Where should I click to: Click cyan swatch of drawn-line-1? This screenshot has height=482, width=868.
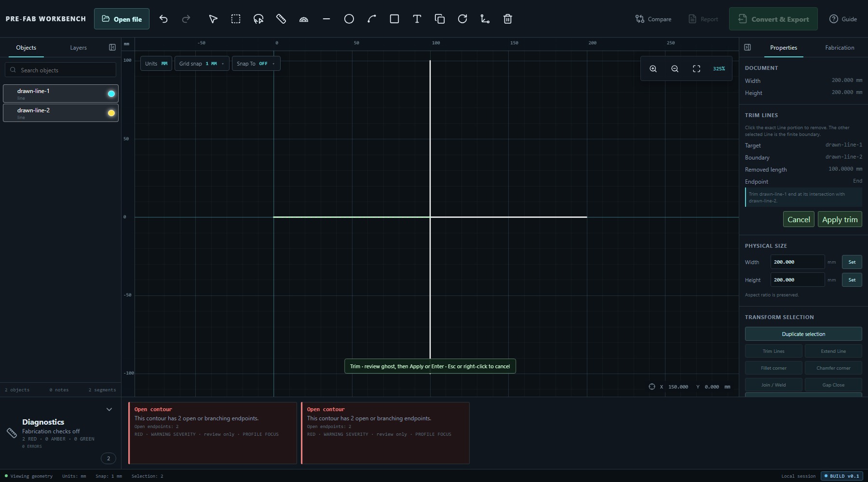111,94
